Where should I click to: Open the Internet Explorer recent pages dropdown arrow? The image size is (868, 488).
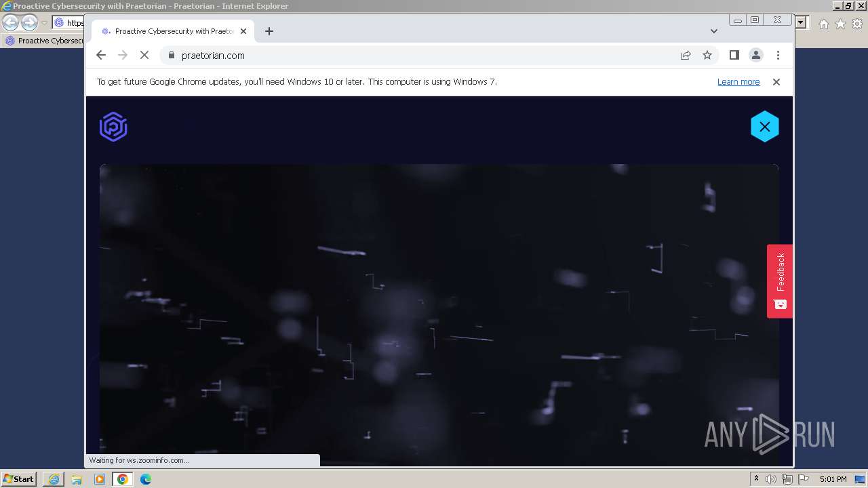pyautogui.click(x=45, y=23)
